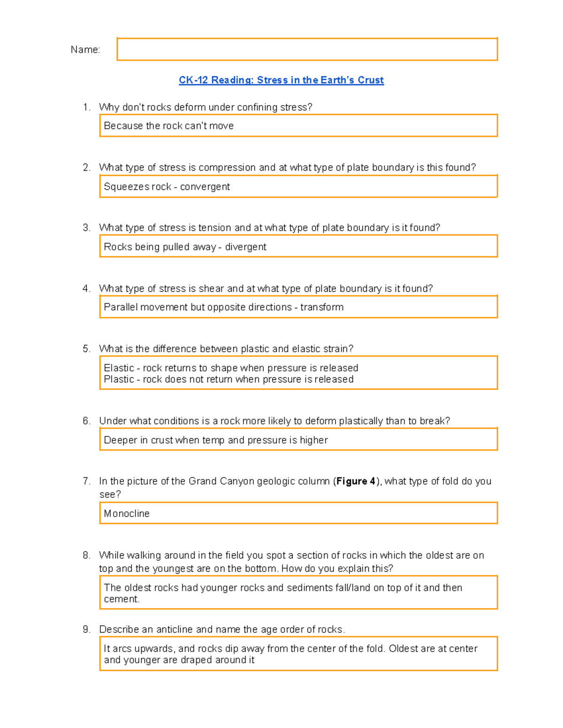Select the 'Deeper in crust' answer field
563x728 pixels.
[x=298, y=440]
